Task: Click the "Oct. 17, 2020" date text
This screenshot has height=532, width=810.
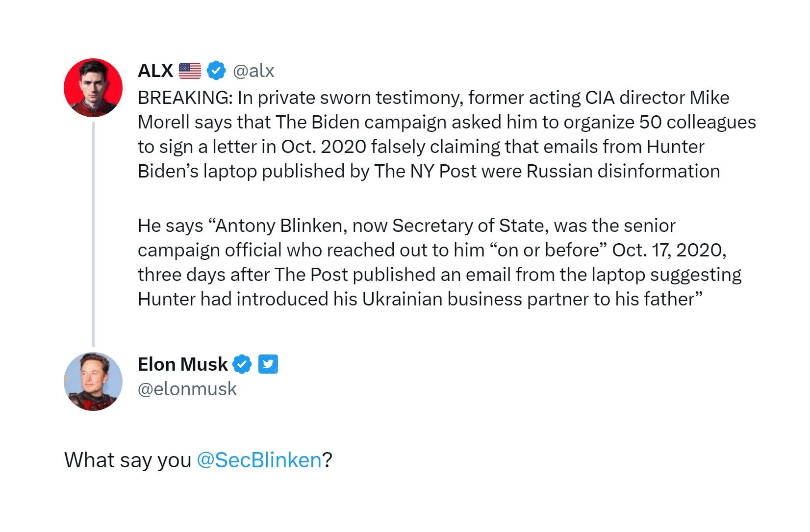Action: 669,250
